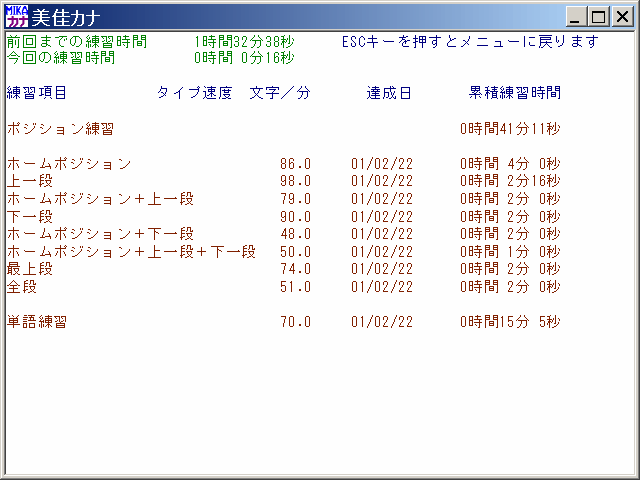Maximize the 美佳カナ window
This screenshot has width=640, height=480.
pos(599,16)
